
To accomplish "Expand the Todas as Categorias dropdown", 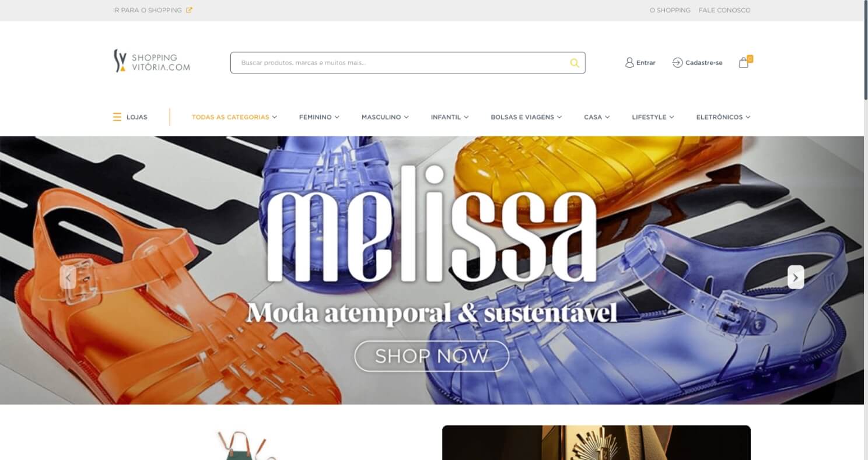I will pyautogui.click(x=234, y=117).
